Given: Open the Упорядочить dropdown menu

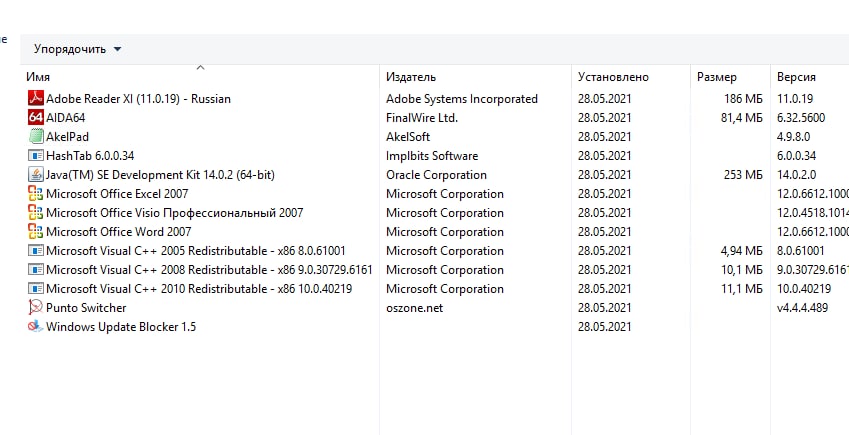Looking at the screenshot, I should click(x=77, y=49).
